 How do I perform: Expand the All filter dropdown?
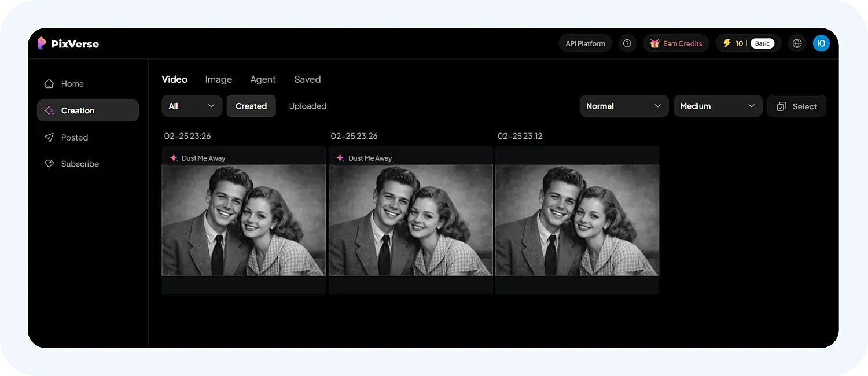tap(192, 106)
